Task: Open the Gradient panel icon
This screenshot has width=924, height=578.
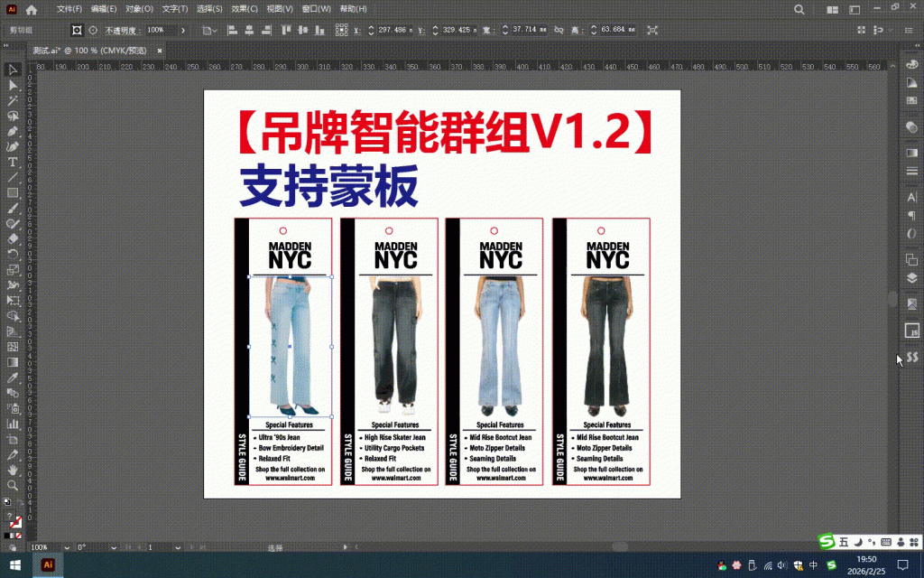Action: point(911,153)
